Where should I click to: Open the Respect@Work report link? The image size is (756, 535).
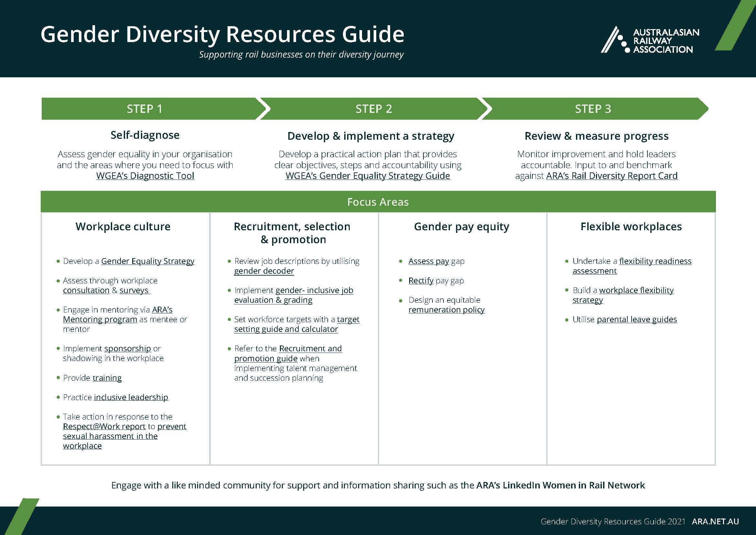click(x=104, y=427)
